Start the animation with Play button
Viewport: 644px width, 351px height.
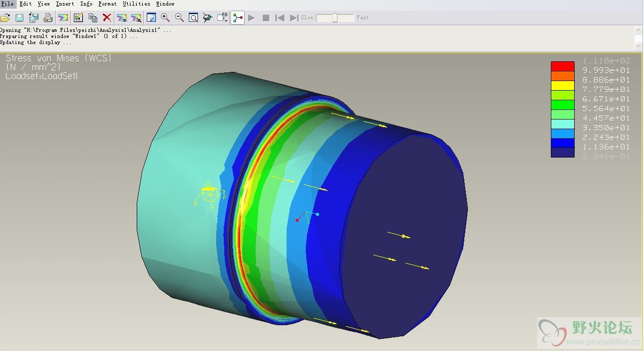pos(252,18)
